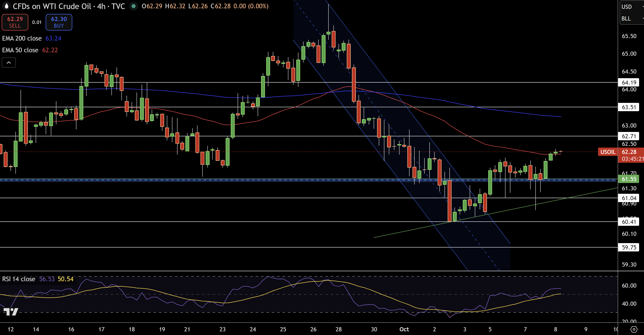
Task: Click the 0.01 spread value between Sell and Buy
Action: click(37, 22)
